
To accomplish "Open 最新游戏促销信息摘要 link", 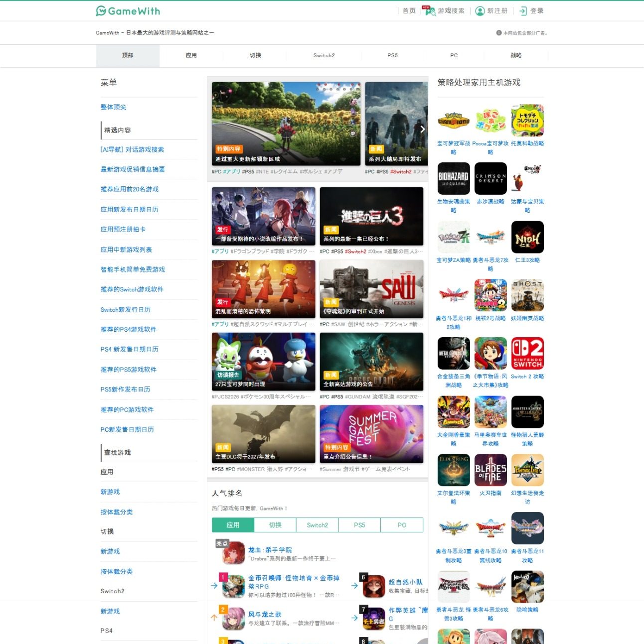I will [x=133, y=169].
